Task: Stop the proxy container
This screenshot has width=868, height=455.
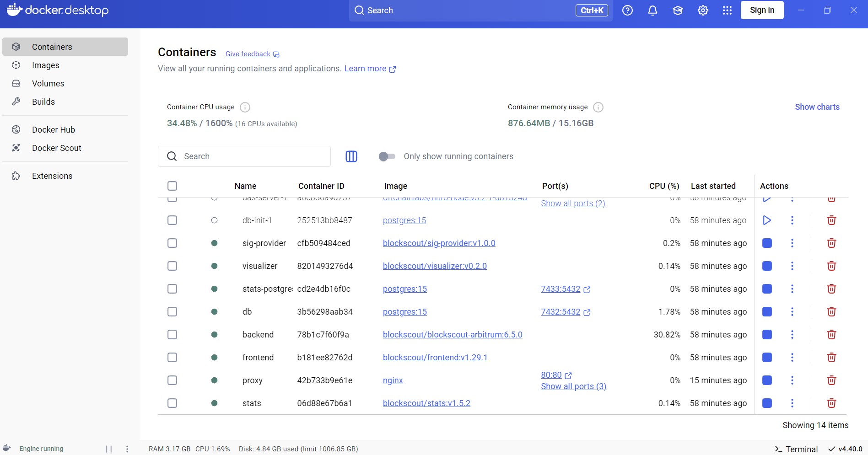Action: (767, 380)
